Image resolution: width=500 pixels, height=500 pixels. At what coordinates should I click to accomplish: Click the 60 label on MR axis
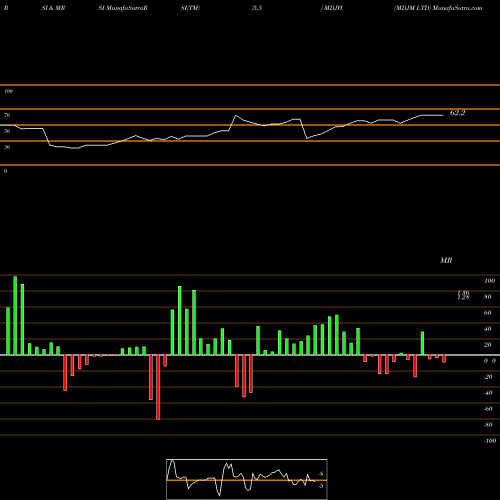[x=488, y=313]
